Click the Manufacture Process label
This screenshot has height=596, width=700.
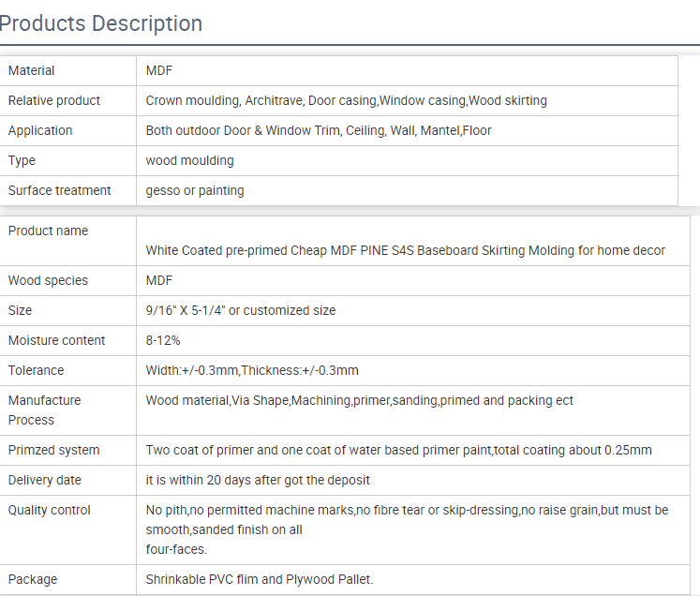44,410
